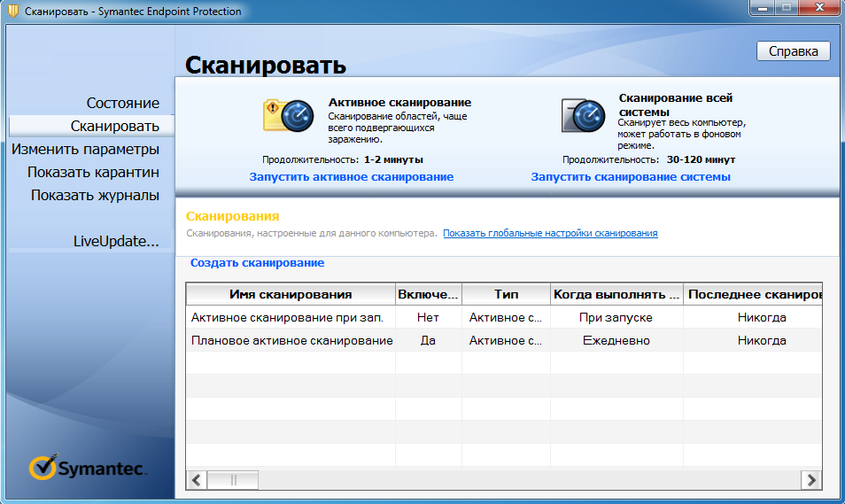845x504 pixels.
Task: Click the Active Scan folder radar icon
Action: click(289, 115)
